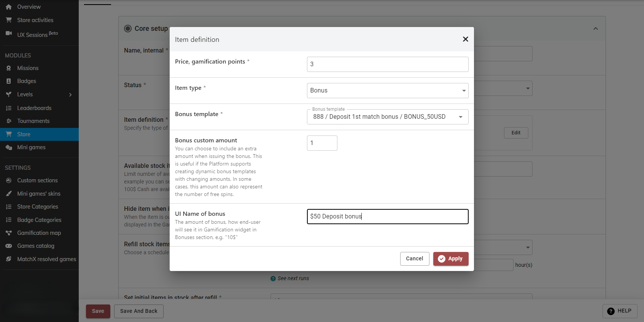This screenshot has height=322, width=644.
Task: Click the Gamification map icon
Action: pyautogui.click(x=9, y=233)
